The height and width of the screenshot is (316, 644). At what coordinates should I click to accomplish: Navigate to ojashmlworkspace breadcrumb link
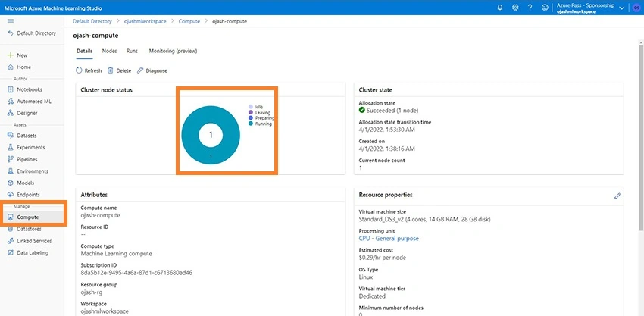coord(145,21)
